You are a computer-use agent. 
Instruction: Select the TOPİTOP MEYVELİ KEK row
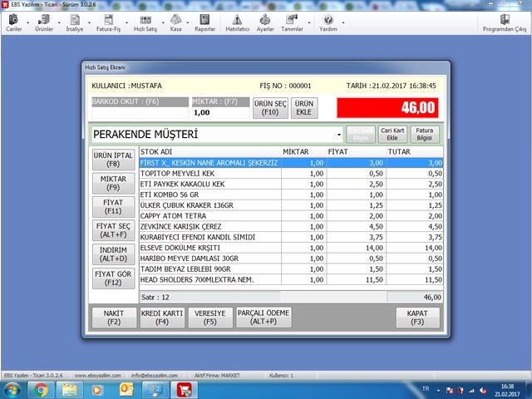[x=291, y=174]
